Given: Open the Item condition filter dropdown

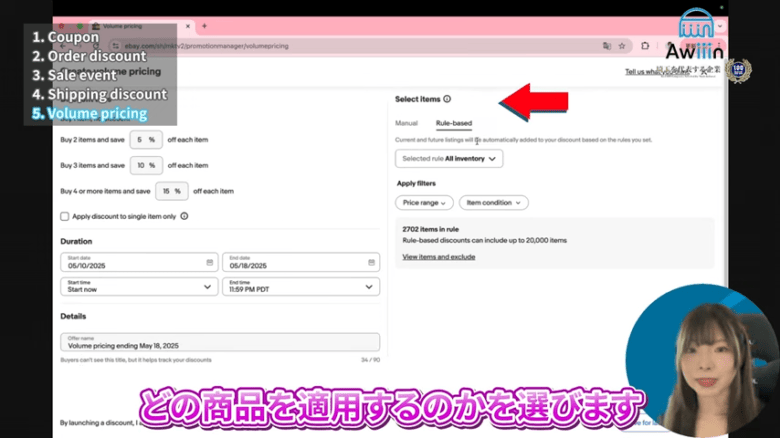Looking at the screenshot, I should pyautogui.click(x=493, y=202).
